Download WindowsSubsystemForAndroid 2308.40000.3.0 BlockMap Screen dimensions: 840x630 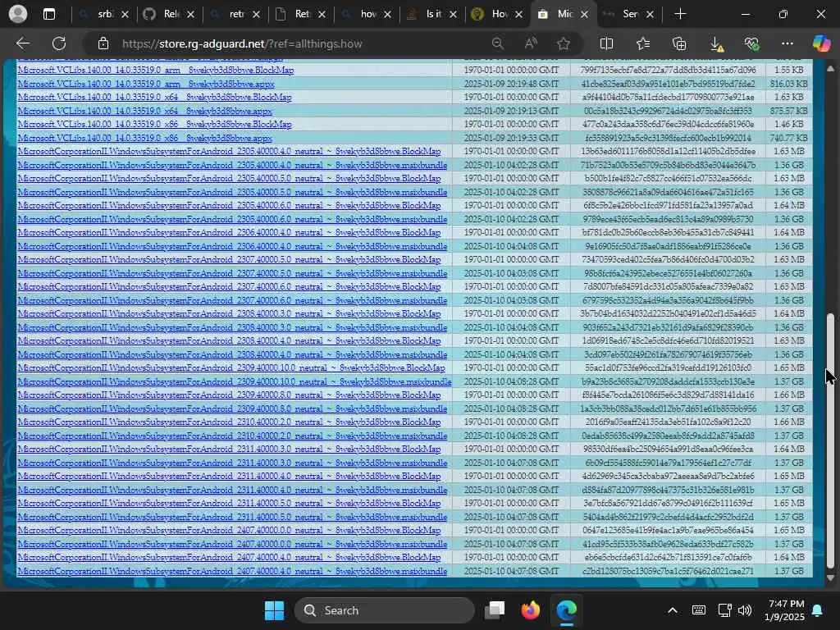229,314
